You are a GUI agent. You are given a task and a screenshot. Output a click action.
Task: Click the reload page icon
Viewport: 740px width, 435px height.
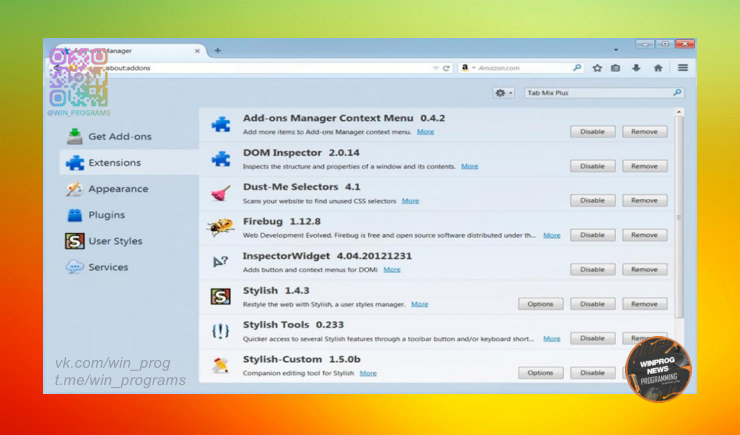[x=446, y=68]
